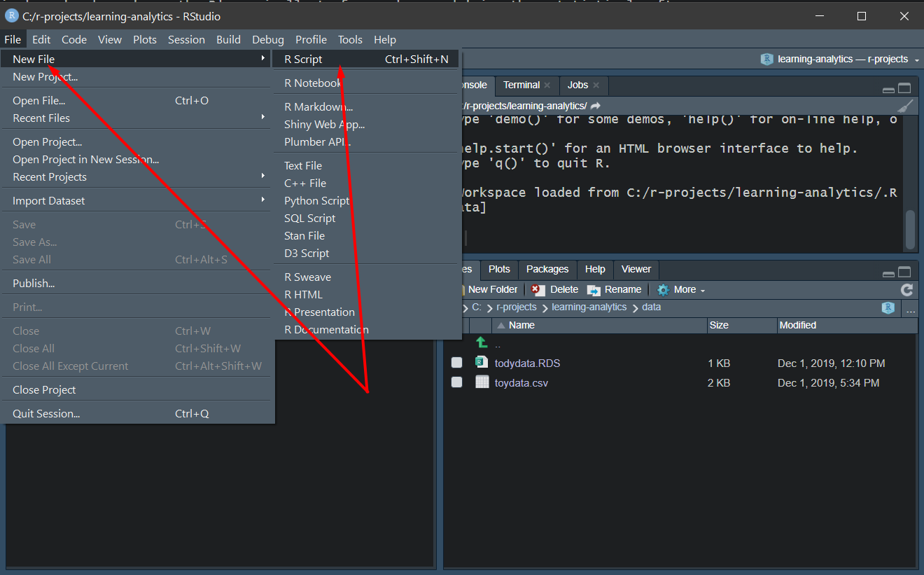Screen dimensions: 924x575
Task: Close the Terminal tab with its X
Action: tap(547, 85)
